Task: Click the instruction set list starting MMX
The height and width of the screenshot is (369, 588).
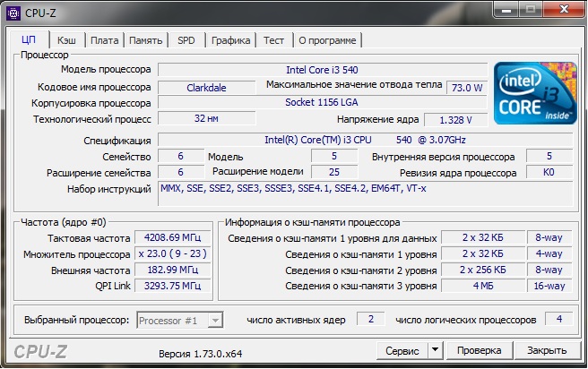Action: (x=365, y=193)
